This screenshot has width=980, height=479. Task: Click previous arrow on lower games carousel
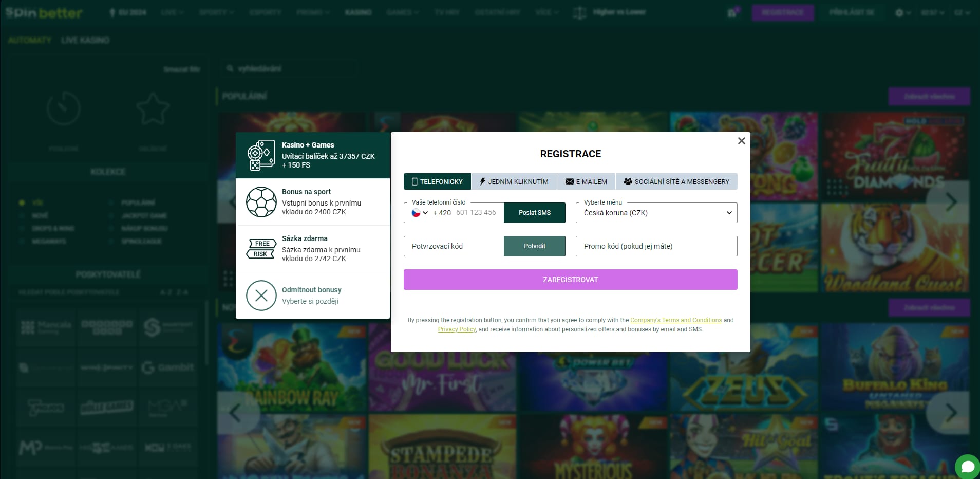[235, 412]
